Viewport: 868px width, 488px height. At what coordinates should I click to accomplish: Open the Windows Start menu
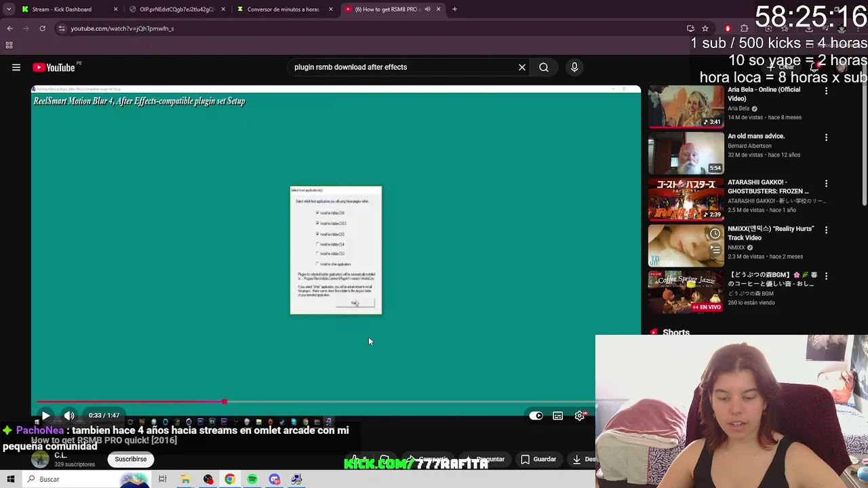(10, 479)
